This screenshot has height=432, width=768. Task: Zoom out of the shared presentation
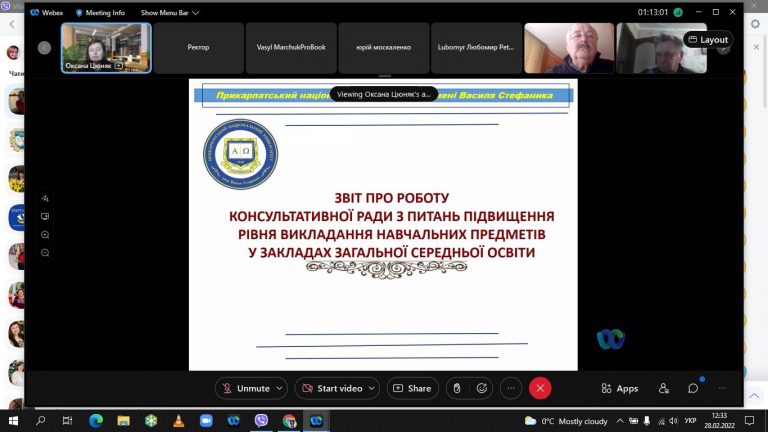point(45,253)
